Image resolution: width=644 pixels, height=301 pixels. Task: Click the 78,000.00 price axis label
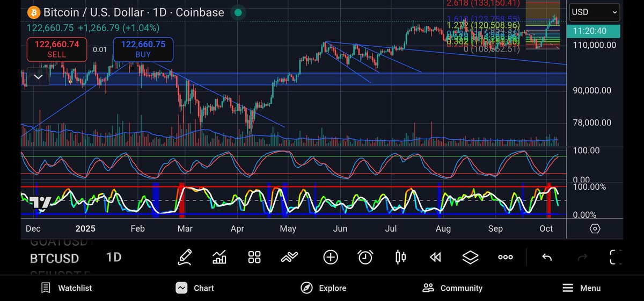pyautogui.click(x=592, y=123)
